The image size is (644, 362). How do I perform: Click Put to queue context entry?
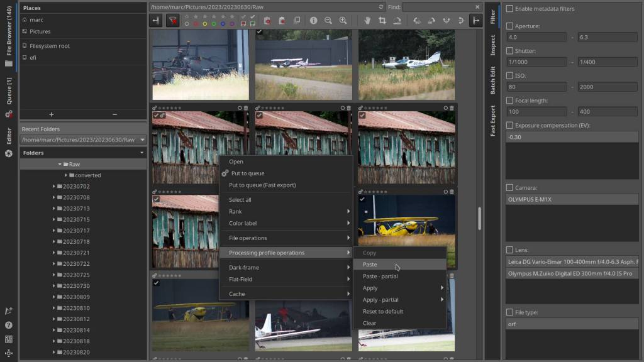click(x=286, y=173)
